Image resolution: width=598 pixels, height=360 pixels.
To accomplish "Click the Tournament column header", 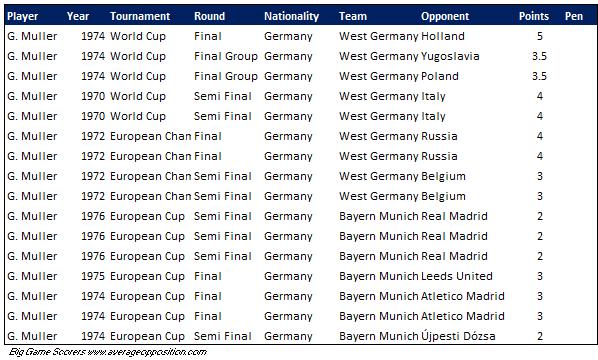I will coord(140,16).
